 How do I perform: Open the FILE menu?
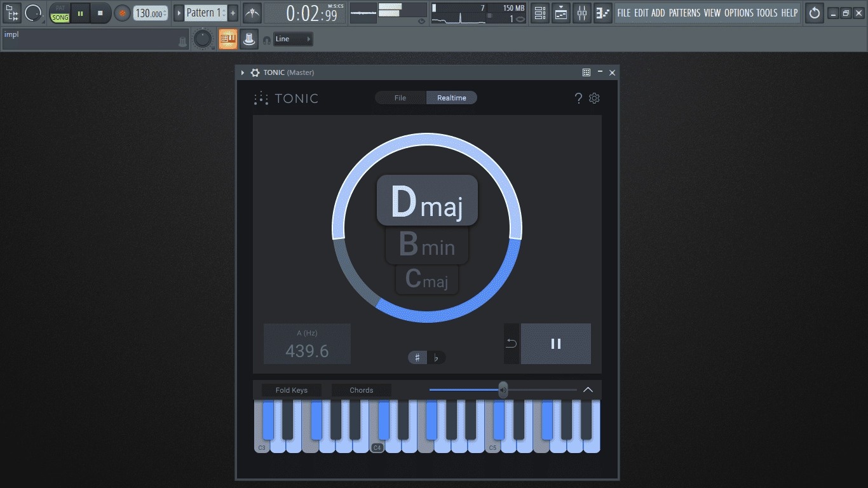tap(624, 13)
